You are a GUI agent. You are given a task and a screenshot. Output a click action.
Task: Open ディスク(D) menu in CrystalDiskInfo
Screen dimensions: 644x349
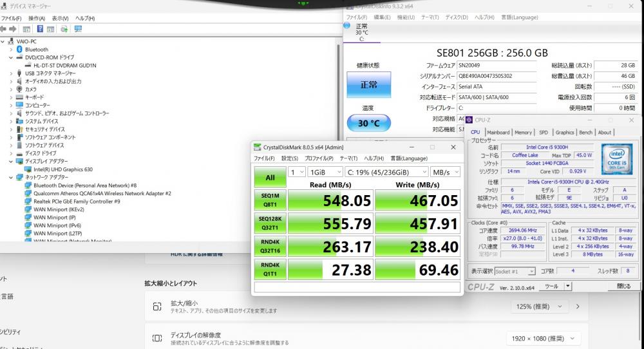coord(457,17)
